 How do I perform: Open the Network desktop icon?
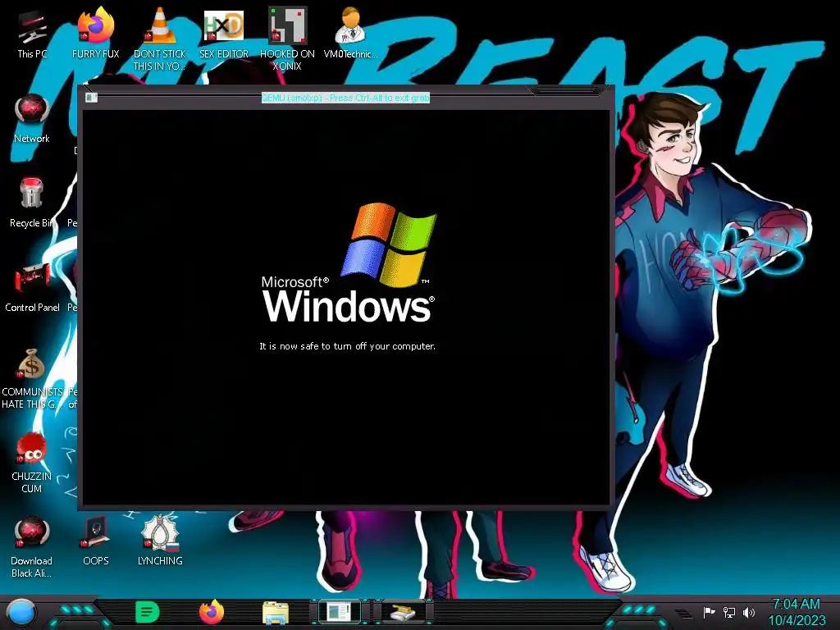(x=32, y=119)
